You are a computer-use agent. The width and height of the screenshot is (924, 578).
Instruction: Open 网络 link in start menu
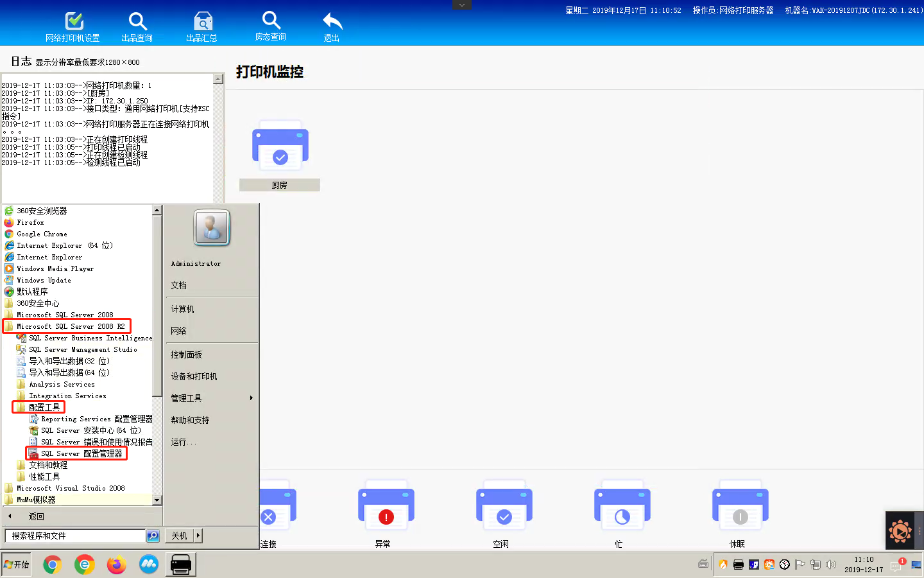178,331
